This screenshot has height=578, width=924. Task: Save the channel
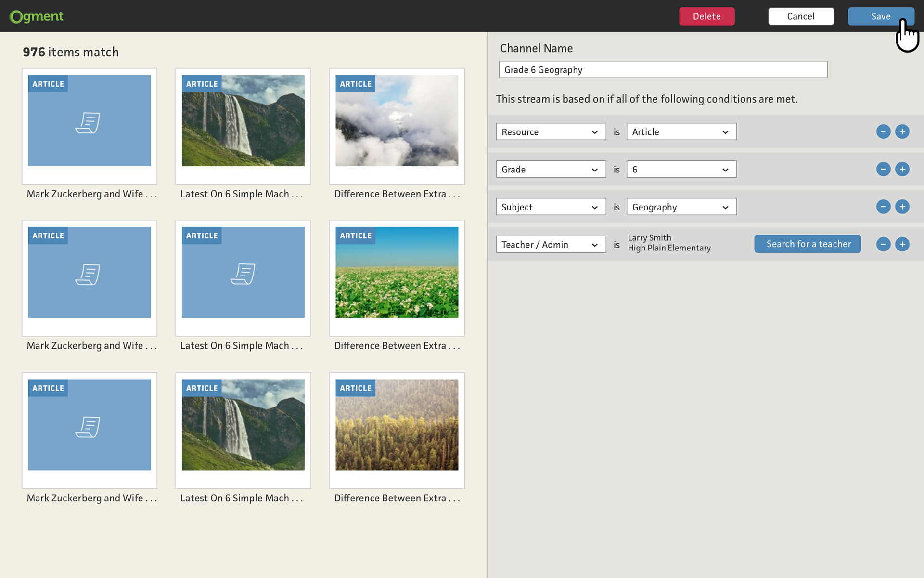(x=881, y=16)
